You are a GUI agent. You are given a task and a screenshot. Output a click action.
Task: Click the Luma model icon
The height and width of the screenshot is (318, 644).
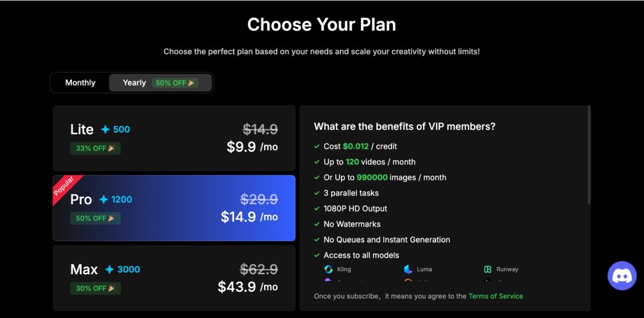click(x=408, y=270)
